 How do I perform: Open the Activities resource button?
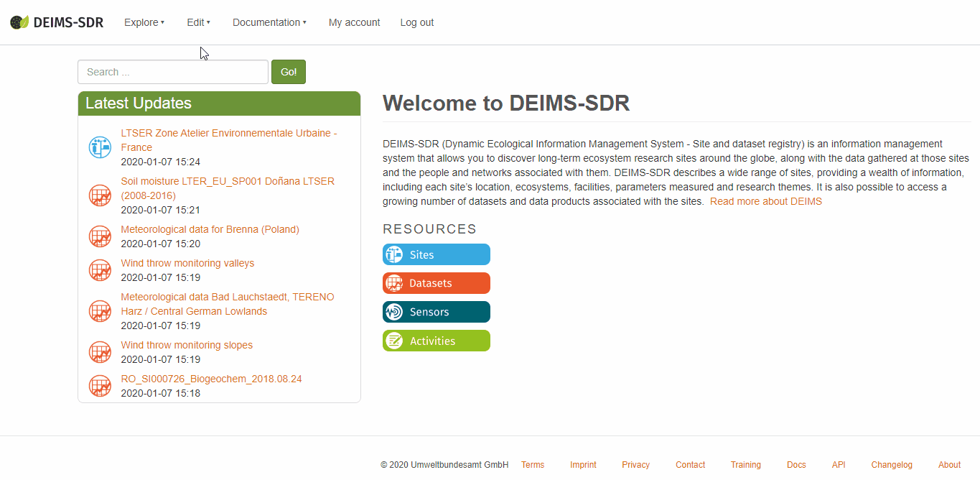[436, 341]
